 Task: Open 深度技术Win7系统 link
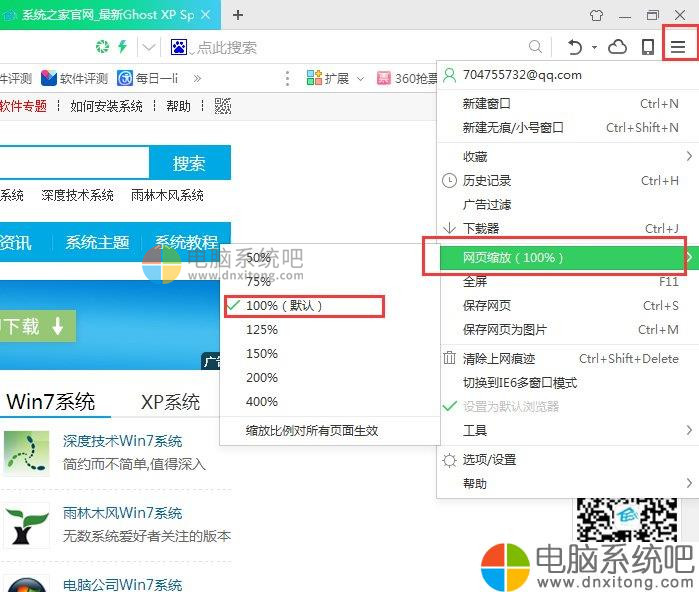point(122,441)
